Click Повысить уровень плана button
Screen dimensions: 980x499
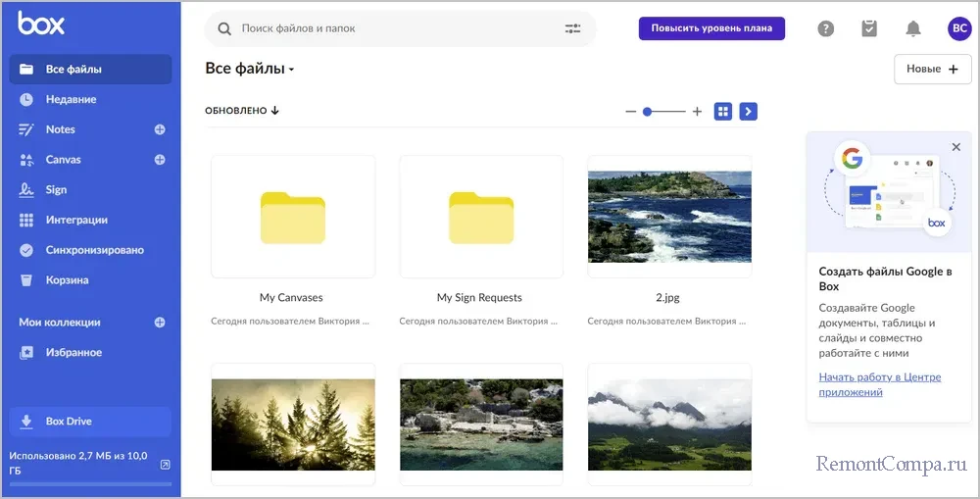click(711, 28)
